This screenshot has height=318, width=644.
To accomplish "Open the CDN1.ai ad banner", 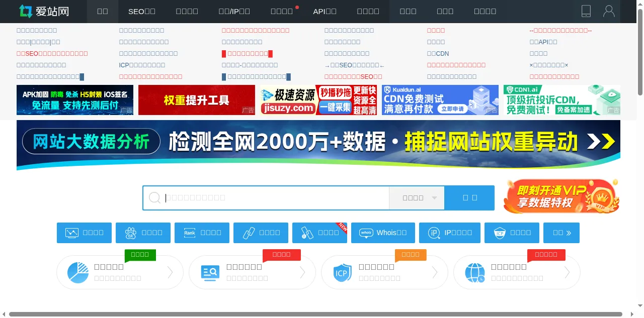I will (x=562, y=100).
